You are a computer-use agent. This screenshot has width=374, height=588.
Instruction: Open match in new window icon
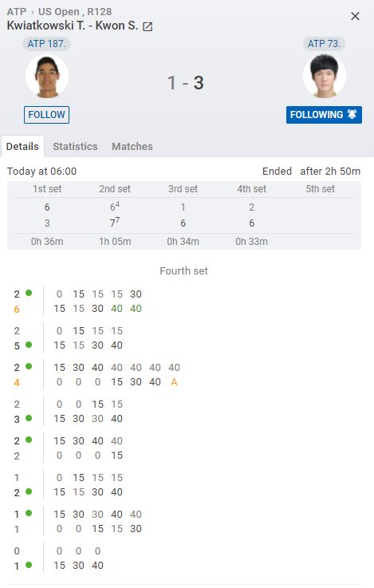pyautogui.click(x=148, y=26)
